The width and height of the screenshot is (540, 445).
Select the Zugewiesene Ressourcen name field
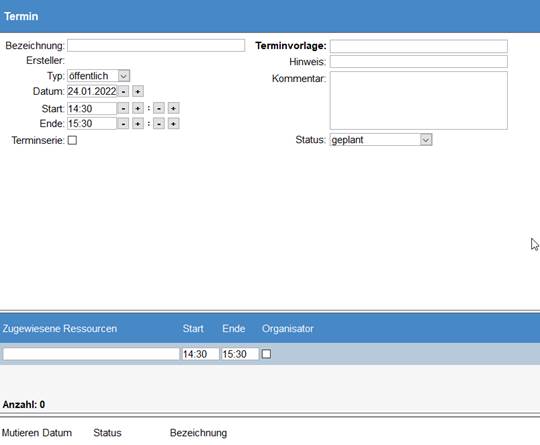point(91,354)
